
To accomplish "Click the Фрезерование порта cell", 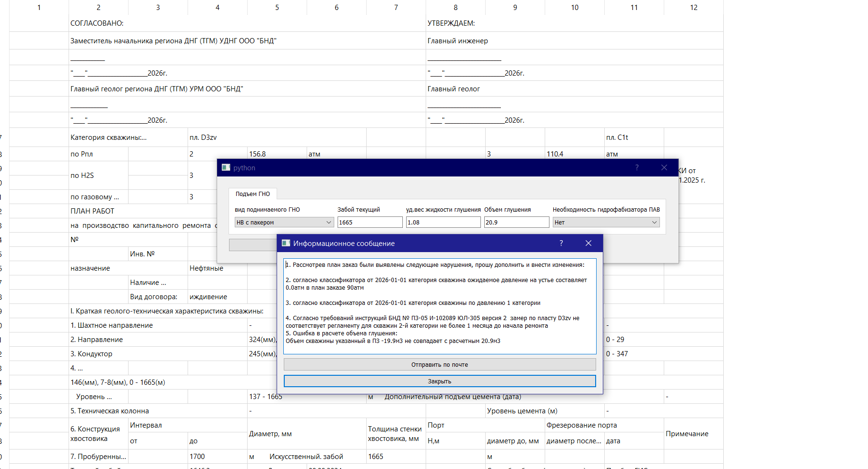I will click(604, 425).
